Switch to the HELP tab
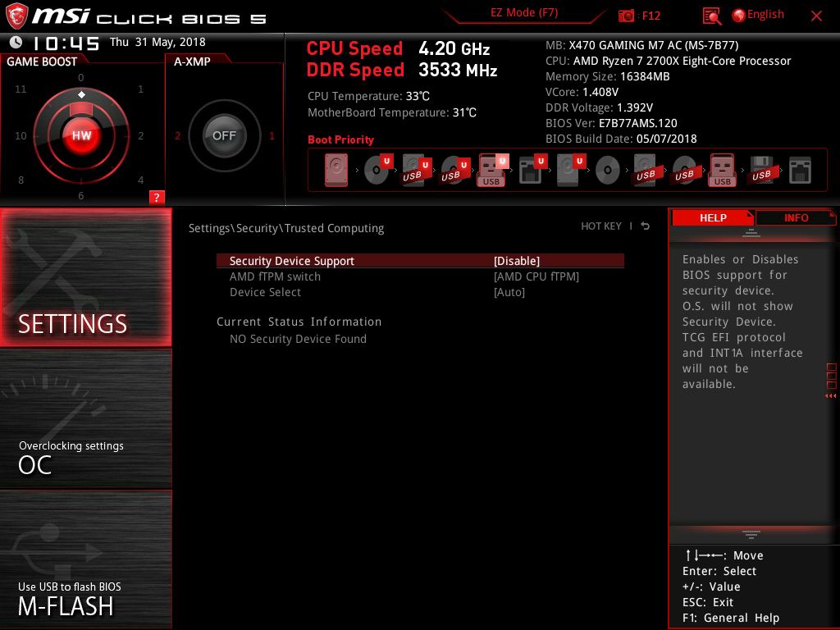 click(713, 218)
